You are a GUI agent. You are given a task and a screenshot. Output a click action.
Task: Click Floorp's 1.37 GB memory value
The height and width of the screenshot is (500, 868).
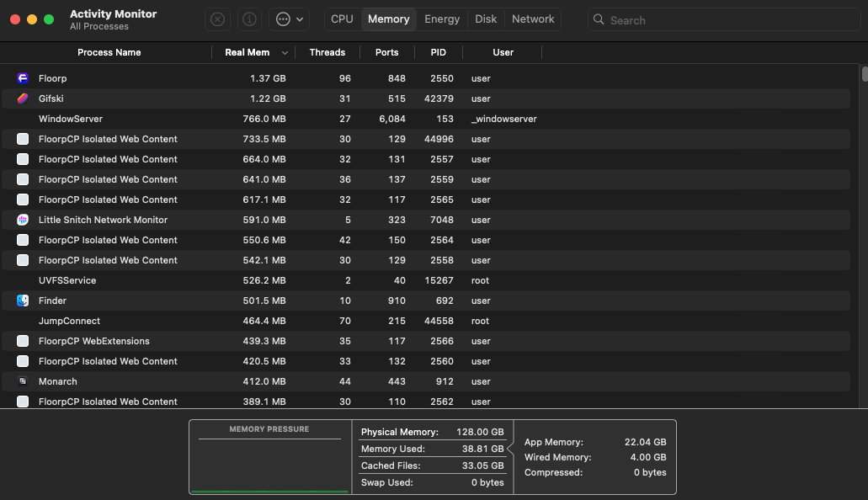[268, 78]
